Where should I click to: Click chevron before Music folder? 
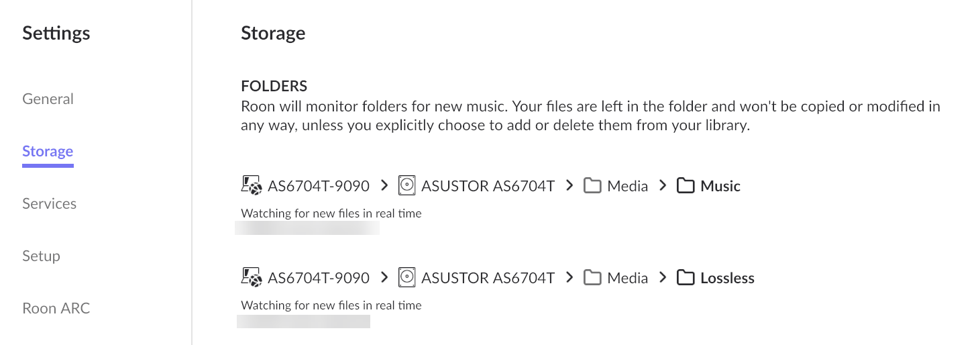(x=663, y=185)
